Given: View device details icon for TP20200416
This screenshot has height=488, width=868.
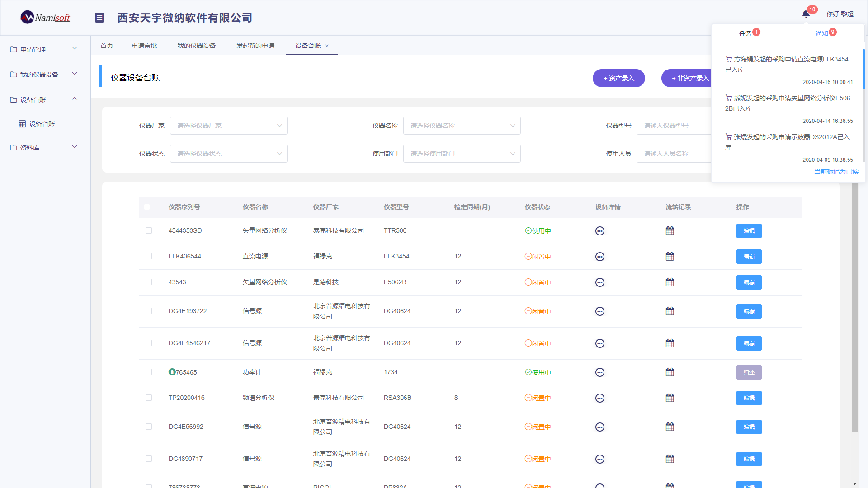Looking at the screenshot, I should point(599,398).
